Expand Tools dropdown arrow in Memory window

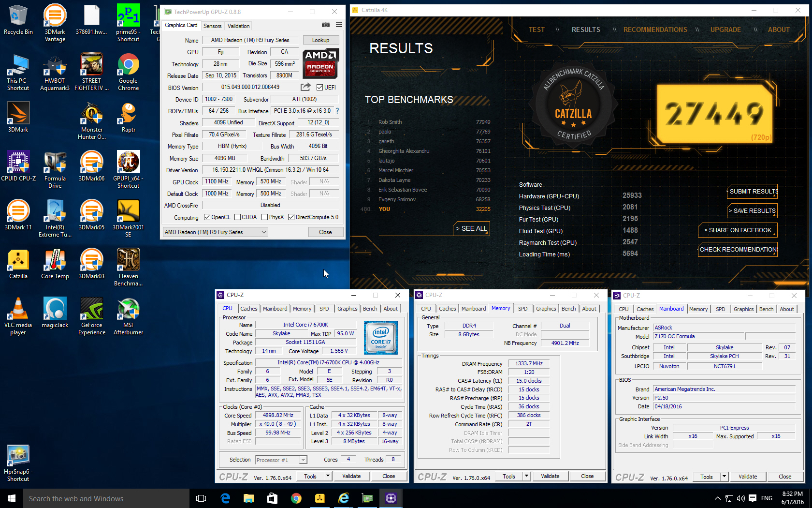pos(527,476)
